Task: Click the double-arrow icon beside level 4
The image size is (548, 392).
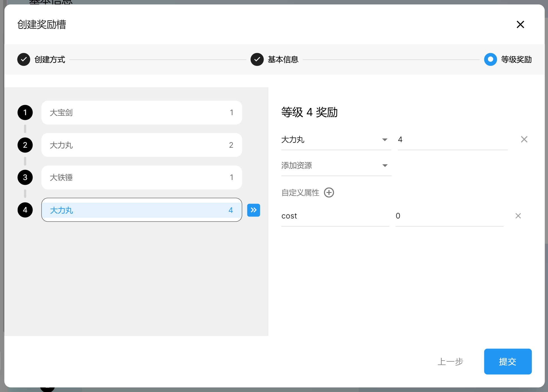Action: coord(254,210)
